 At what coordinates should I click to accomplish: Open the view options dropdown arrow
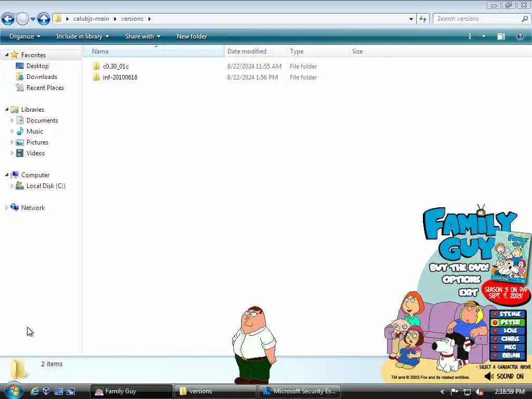[x=484, y=36]
